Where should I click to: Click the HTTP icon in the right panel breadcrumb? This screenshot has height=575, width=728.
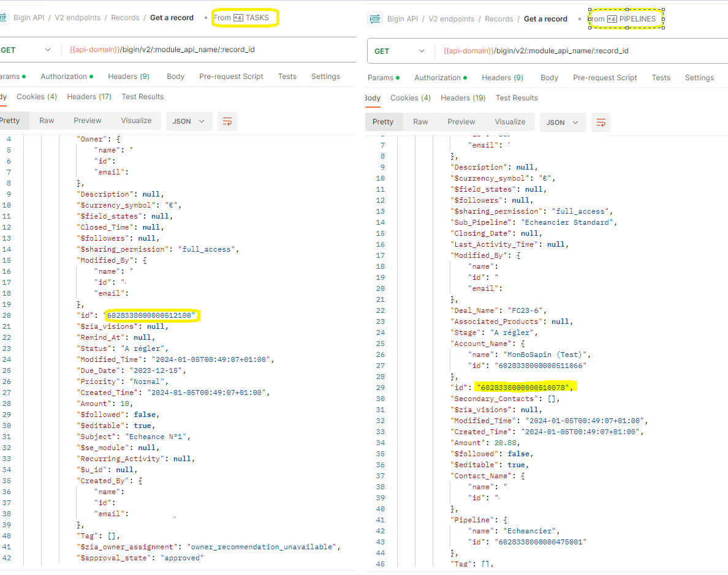pos(374,19)
